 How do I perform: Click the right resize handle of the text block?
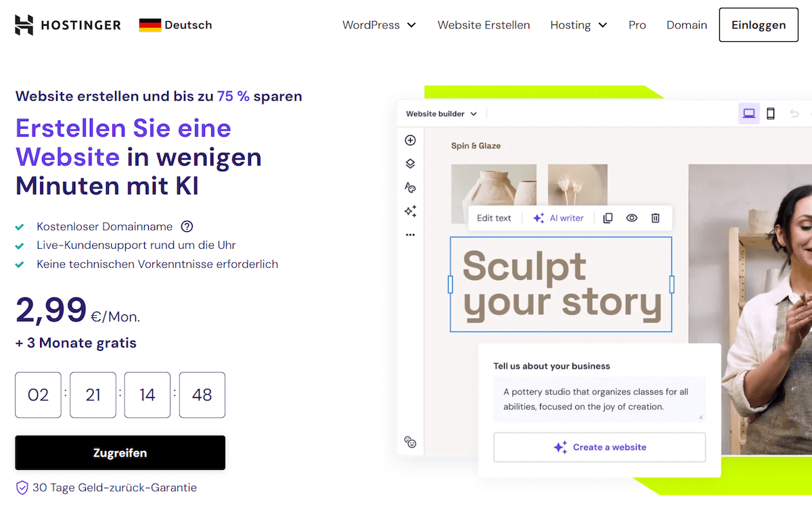[x=672, y=285]
